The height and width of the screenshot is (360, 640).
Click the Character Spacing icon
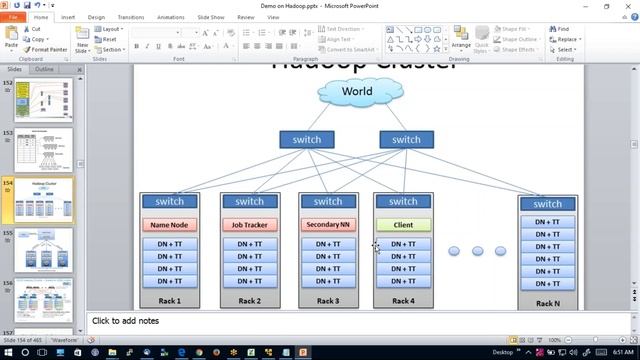[193, 46]
